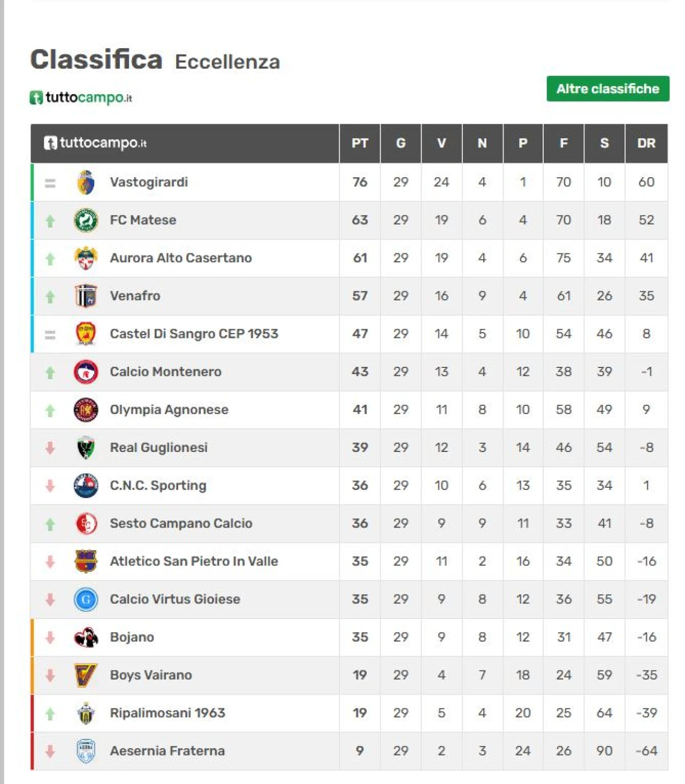685x784 pixels.
Task: Click the tuttocampo.it logo in table header
Action: (95, 143)
